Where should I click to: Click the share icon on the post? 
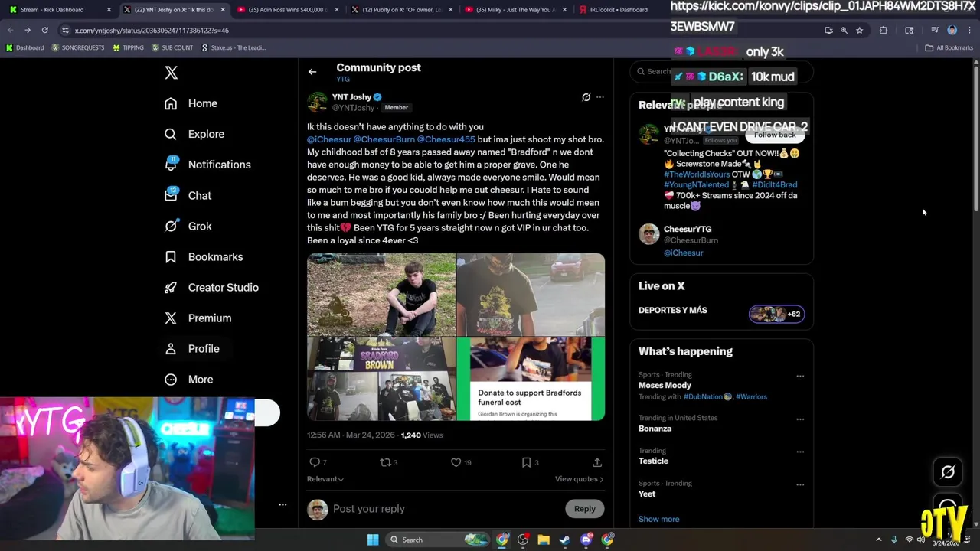pyautogui.click(x=597, y=462)
